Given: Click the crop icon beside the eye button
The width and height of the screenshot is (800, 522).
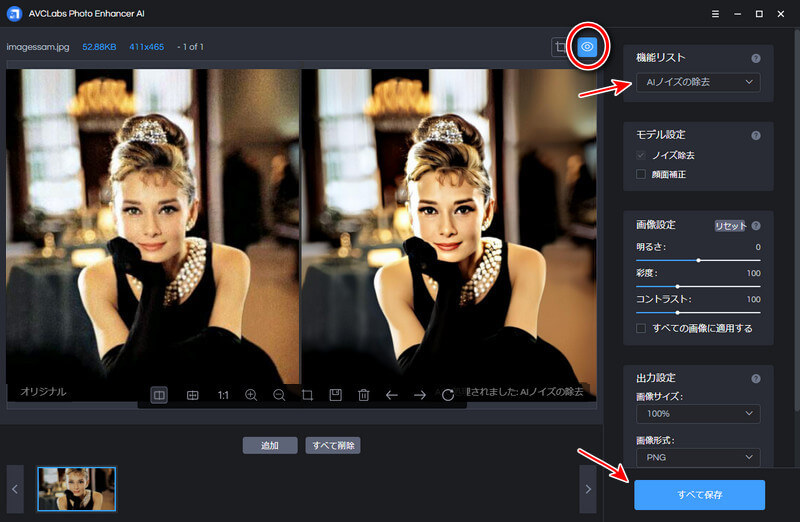Looking at the screenshot, I should 560,47.
